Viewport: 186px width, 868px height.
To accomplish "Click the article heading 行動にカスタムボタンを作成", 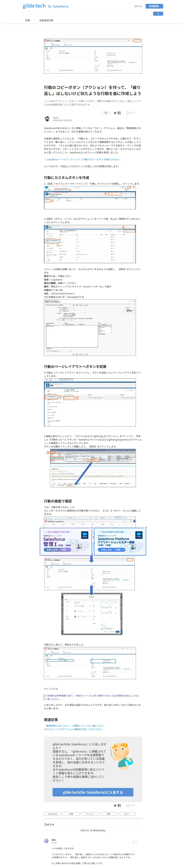I will 66,178.
